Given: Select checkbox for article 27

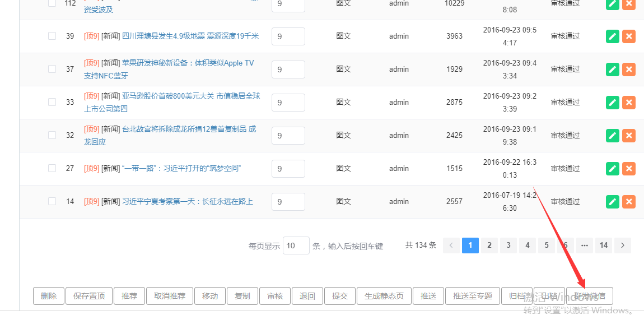Looking at the screenshot, I should pyautogui.click(x=52, y=168).
